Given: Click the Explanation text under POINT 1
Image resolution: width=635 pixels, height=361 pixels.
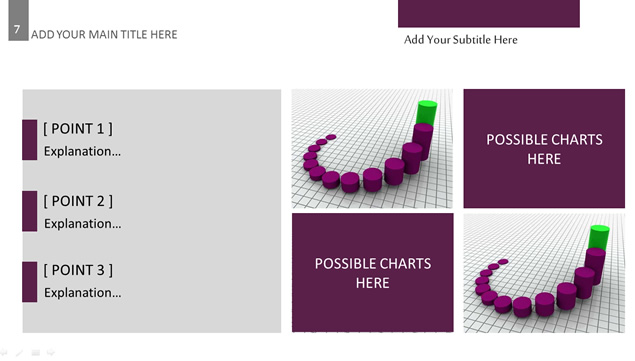Looking at the screenshot, I should pyautogui.click(x=82, y=152).
